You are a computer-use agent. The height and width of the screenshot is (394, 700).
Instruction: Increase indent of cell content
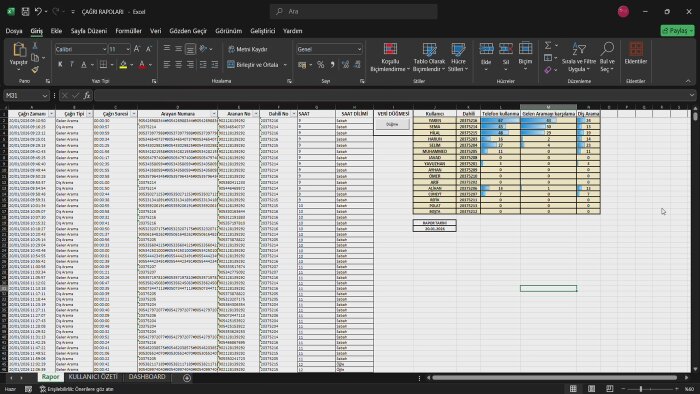[215, 65]
